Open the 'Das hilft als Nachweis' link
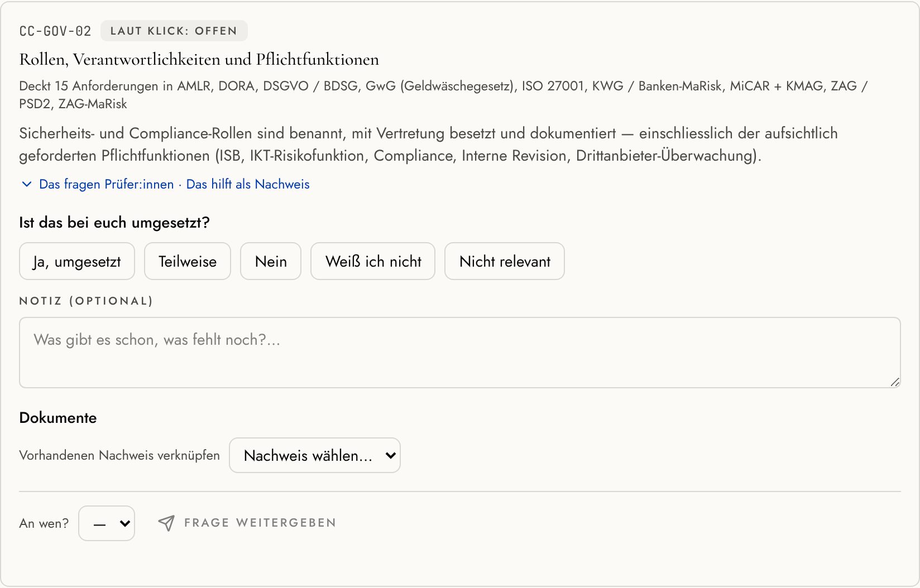Image resolution: width=920 pixels, height=588 pixels. 248,184
